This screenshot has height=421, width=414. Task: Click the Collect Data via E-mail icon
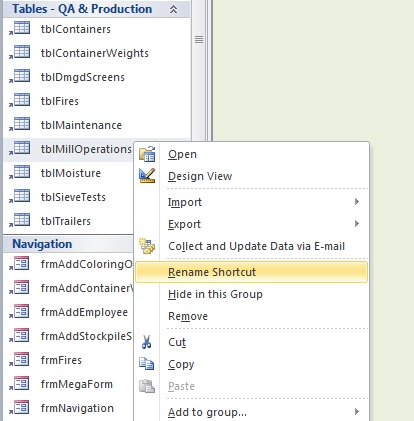(147, 246)
